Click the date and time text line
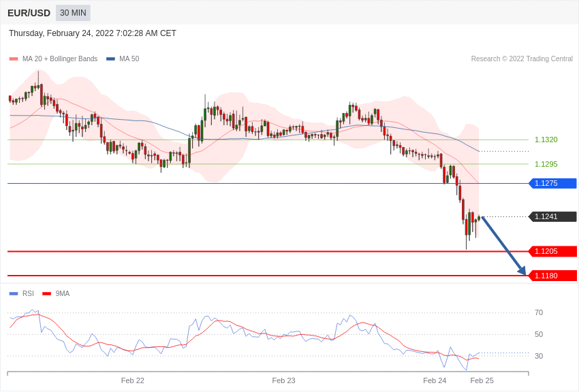This screenshot has height=392, width=579. click(93, 33)
